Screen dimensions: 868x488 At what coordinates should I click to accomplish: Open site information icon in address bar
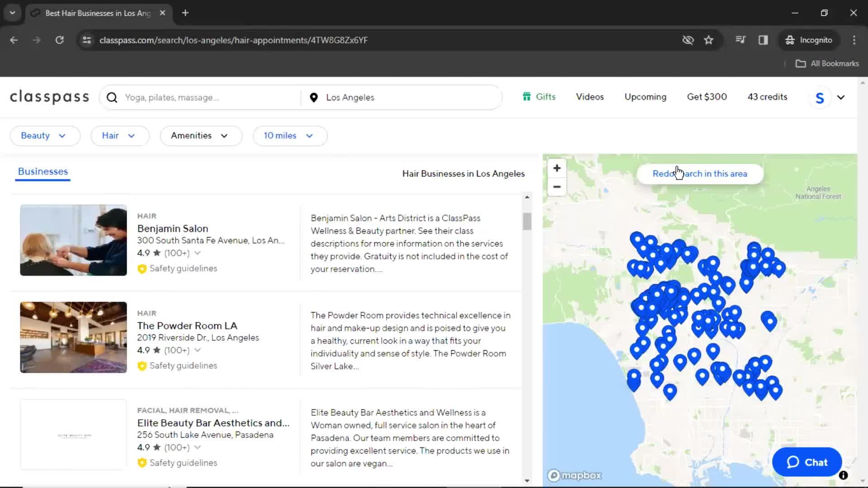[87, 40]
